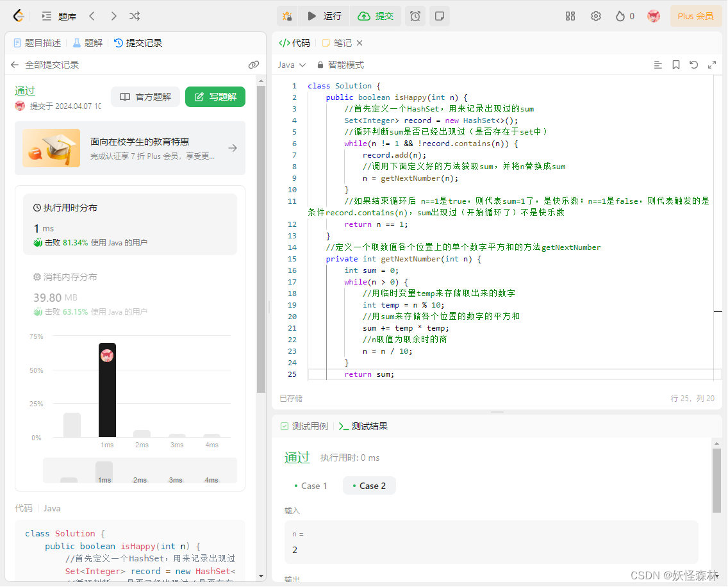The image size is (728, 587).
Task: Open the layout grid icon
Action: (x=570, y=16)
